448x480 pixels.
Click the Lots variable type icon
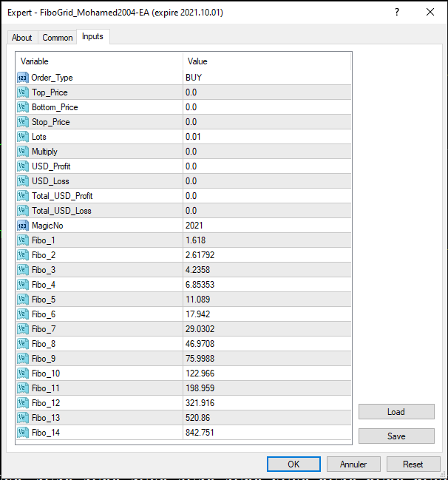[23, 137]
